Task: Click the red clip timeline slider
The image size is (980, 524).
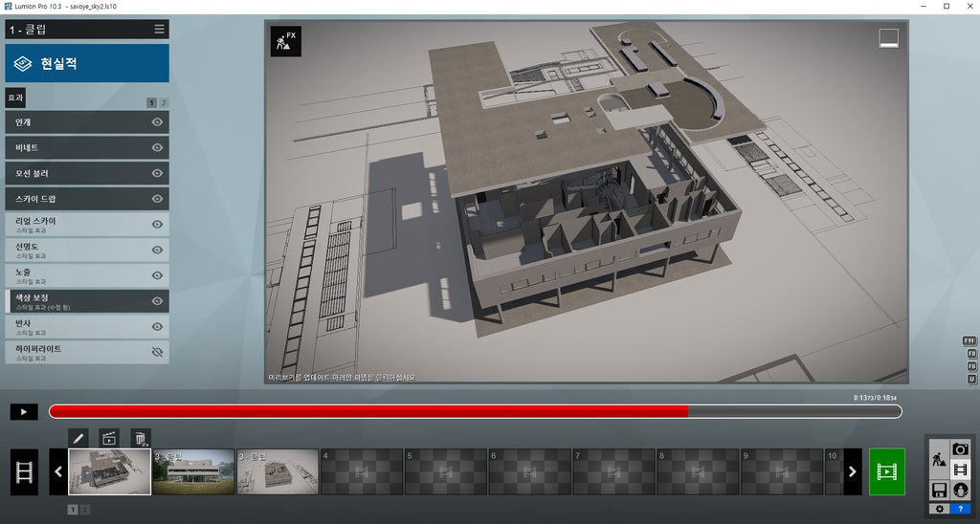Action: point(475,411)
